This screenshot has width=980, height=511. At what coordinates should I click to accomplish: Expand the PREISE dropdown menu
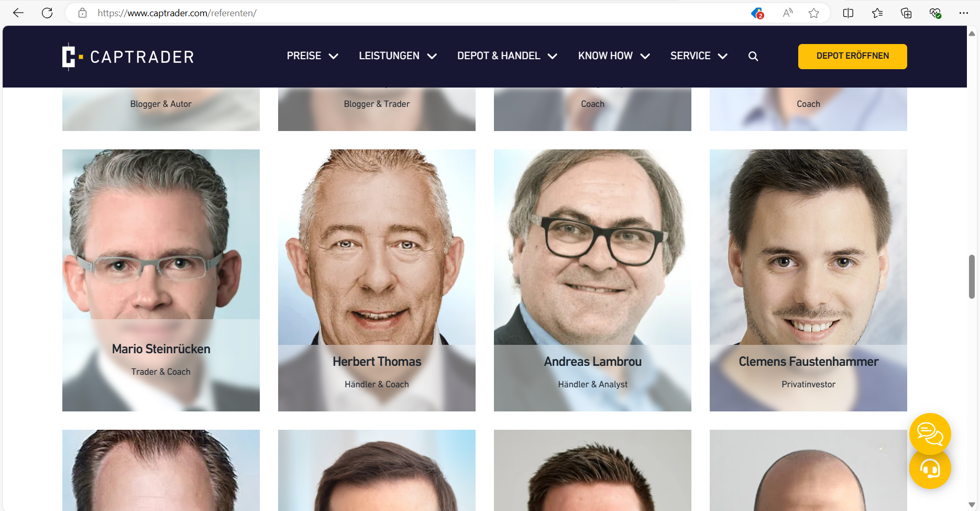pos(312,56)
